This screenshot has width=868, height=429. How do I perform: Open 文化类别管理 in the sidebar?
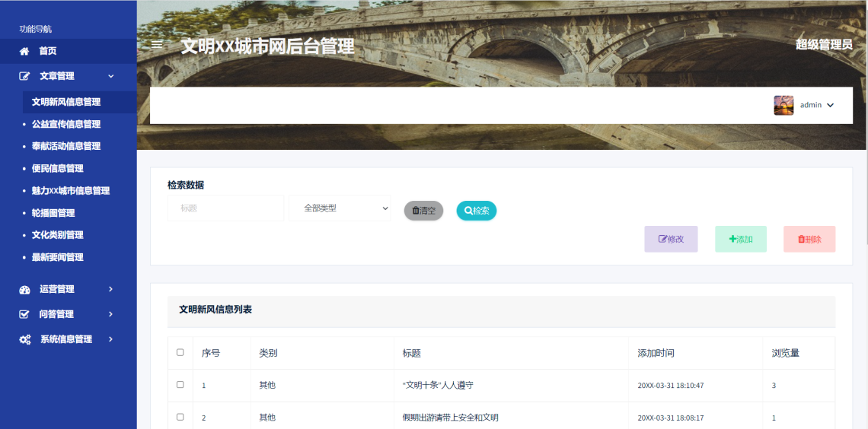(58, 235)
